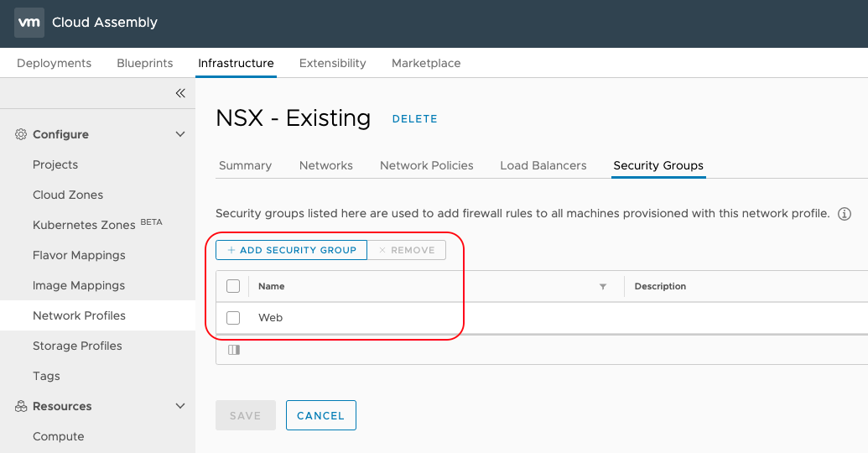This screenshot has height=453, width=868.
Task: Check the Web security group checkbox
Action: pos(233,317)
